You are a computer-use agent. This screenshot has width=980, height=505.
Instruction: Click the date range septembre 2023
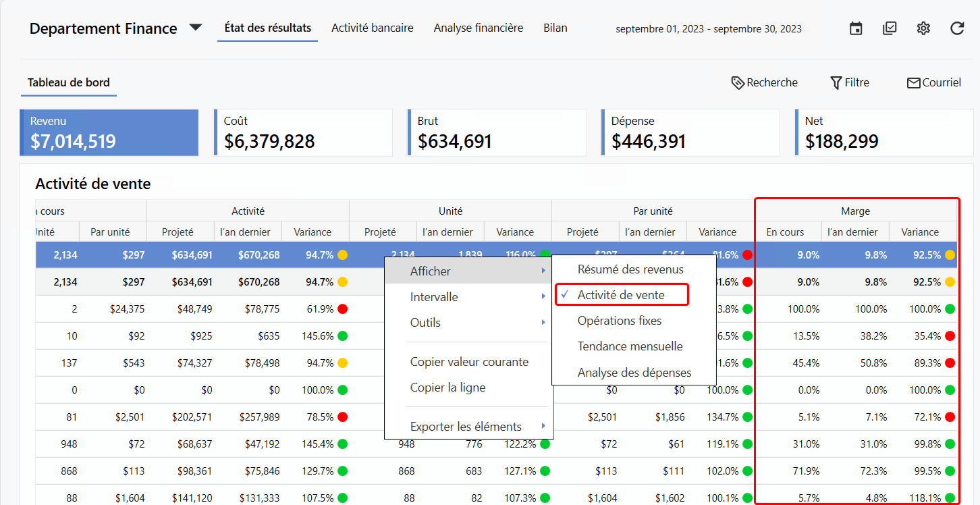point(709,29)
